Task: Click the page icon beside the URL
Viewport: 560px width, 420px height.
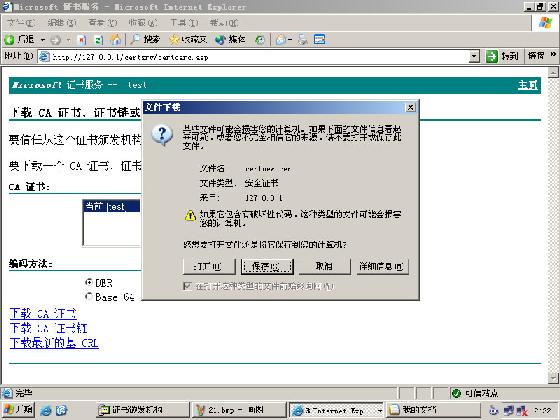Action: click(44, 57)
